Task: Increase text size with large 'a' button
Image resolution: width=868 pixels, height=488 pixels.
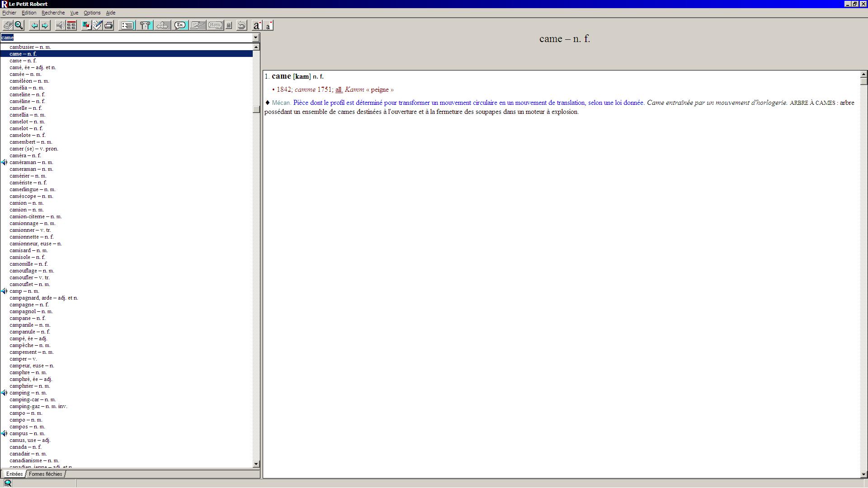Action: [256, 25]
